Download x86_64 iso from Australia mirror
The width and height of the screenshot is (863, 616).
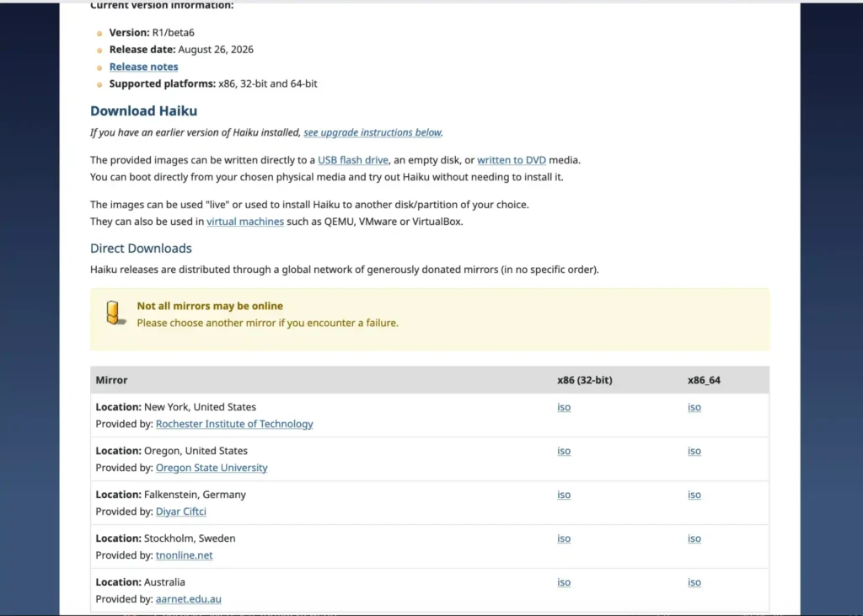pos(694,581)
